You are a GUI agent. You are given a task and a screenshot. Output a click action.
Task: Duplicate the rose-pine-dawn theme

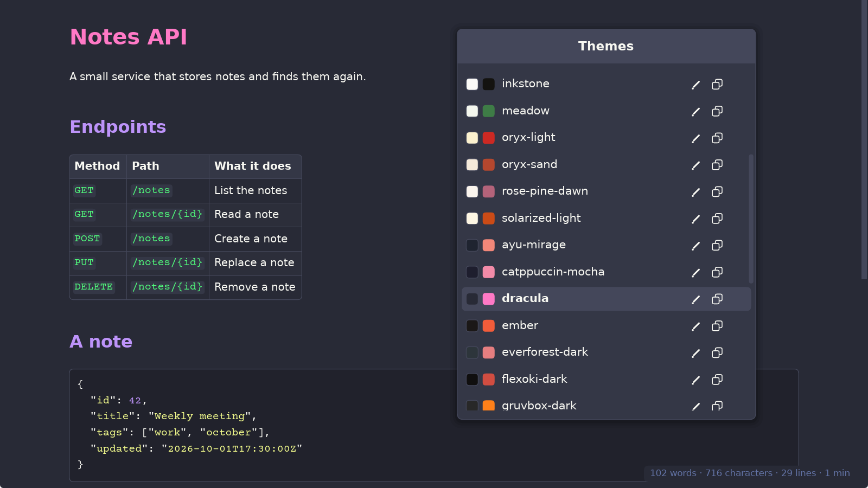point(717,191)
